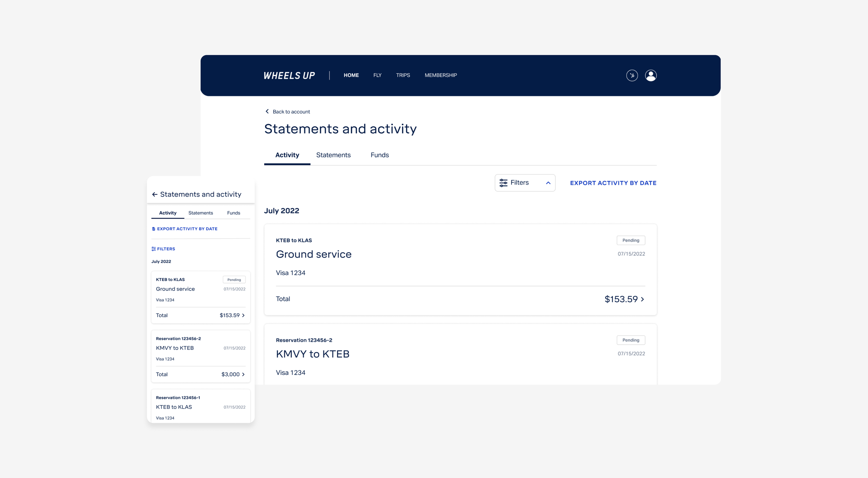Open the mobile Funds tab

(233, 213)
